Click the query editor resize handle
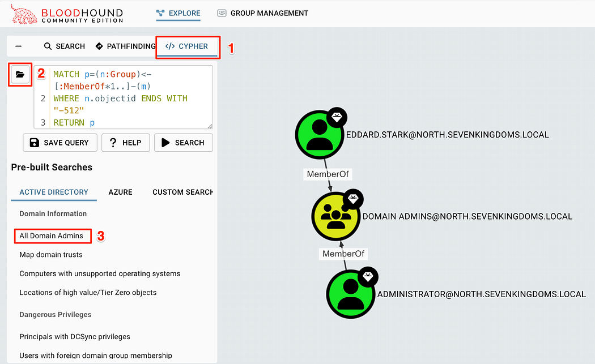Viewport: 595px width, 364px height. point(210,126)
